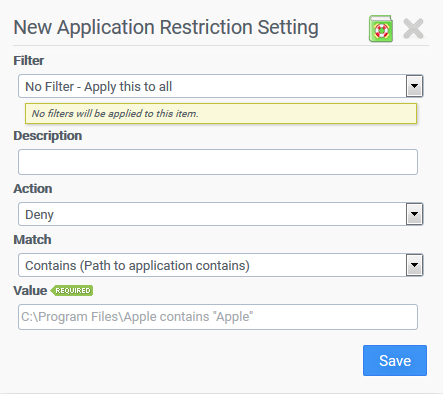Open the Deny action combo box
443x394 pixels.
click(x=221, y=214)
